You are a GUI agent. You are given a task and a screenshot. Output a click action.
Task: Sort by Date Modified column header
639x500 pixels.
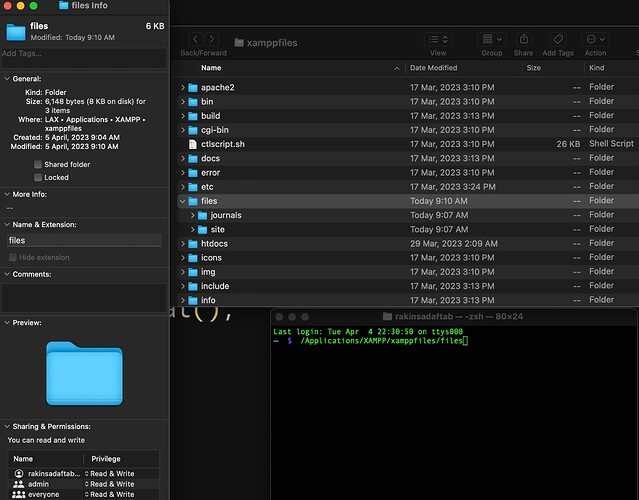(433, 68)
